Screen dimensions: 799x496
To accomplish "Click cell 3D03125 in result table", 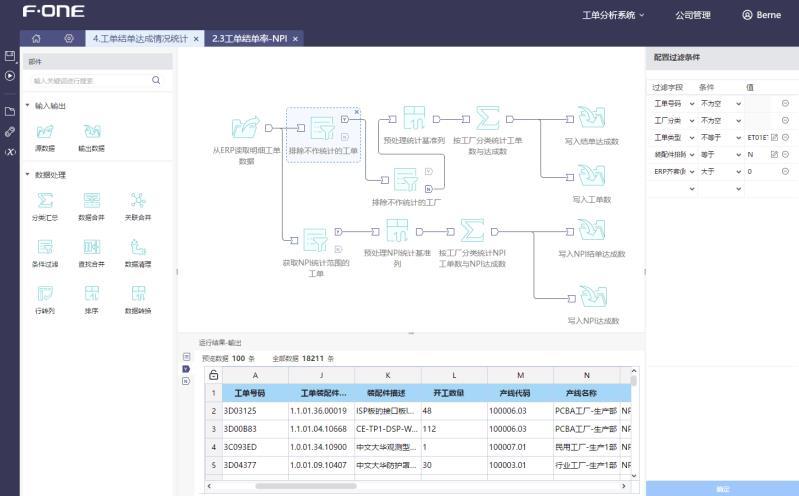I will tap(255, 411).
